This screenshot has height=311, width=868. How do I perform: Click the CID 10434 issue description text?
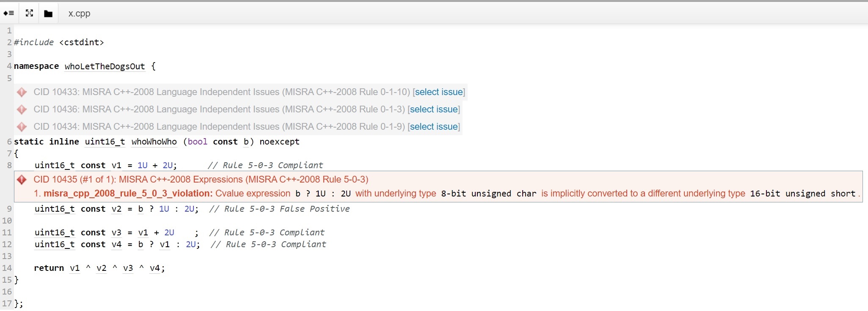(219, 127)
